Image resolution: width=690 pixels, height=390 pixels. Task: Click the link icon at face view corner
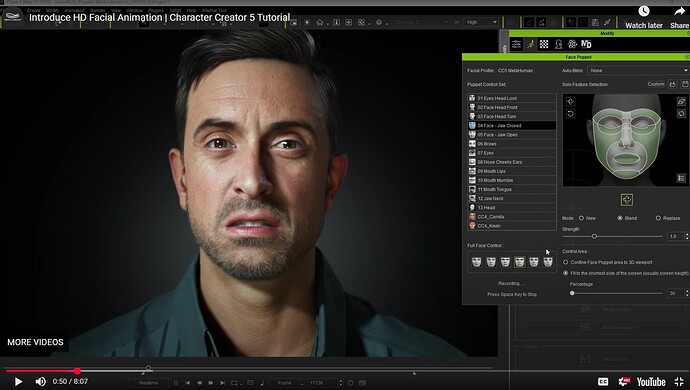681,102
